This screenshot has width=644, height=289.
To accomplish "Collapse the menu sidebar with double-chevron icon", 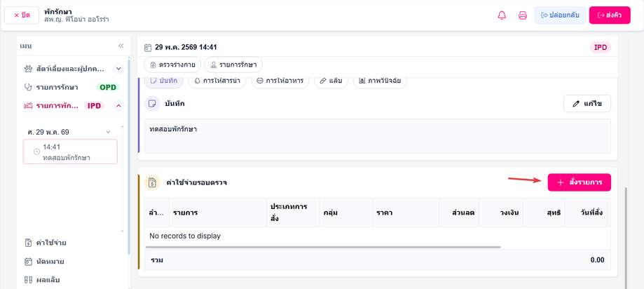I will click(x=121, y=46).
